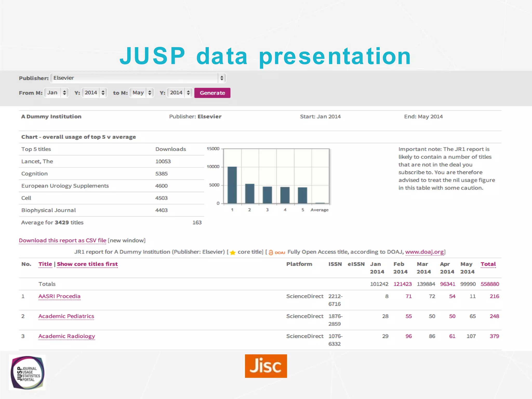Click Academic Radiology ISSN 1076-6332
The height and width of the screenshot is (399, 532).
[335, 340]
